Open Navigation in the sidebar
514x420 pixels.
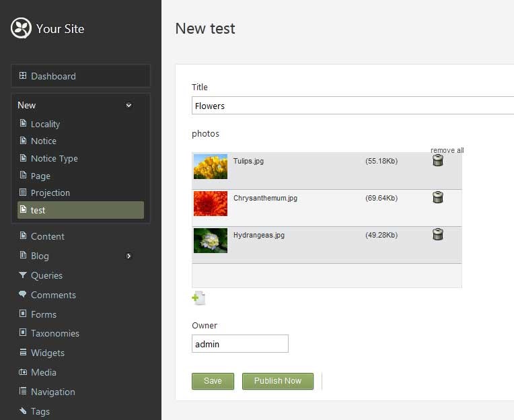(52, 392)
